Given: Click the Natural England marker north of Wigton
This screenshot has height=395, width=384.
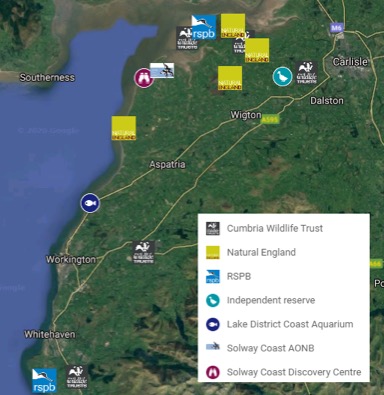Looking at the screenshot, I should point(230,78).
